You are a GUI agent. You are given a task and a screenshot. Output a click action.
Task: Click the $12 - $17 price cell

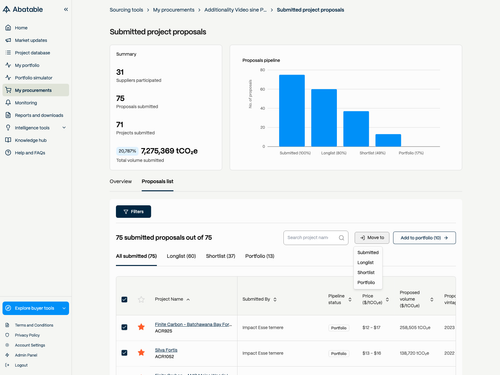(371, 328)
